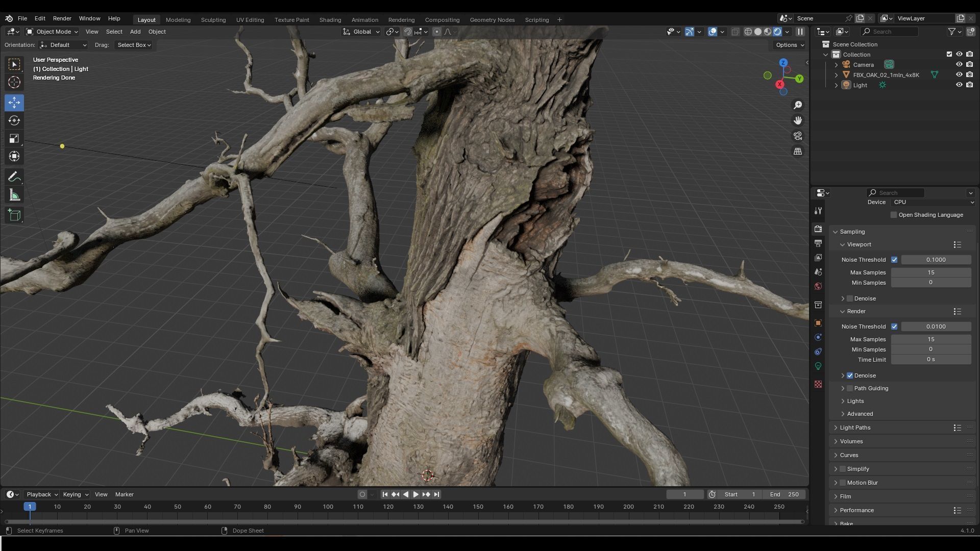Open the World properties tab
The image size is (980, 551).
point(818,286)
